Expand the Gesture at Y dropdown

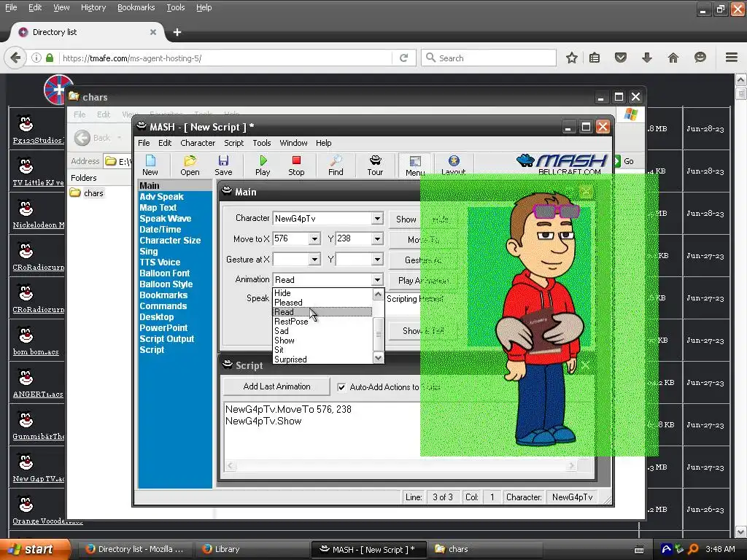click(377, 260)
